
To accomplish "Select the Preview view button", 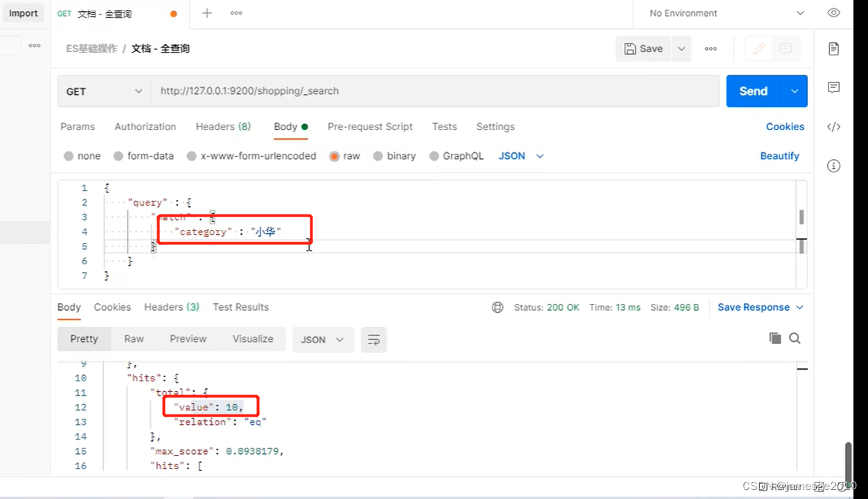I will [x=188, y=339].
